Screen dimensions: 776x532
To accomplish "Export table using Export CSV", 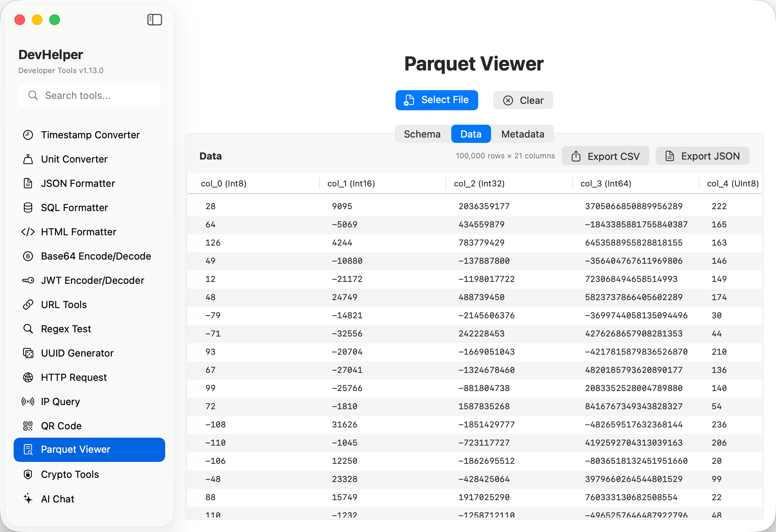I will [x=605, y=156].
